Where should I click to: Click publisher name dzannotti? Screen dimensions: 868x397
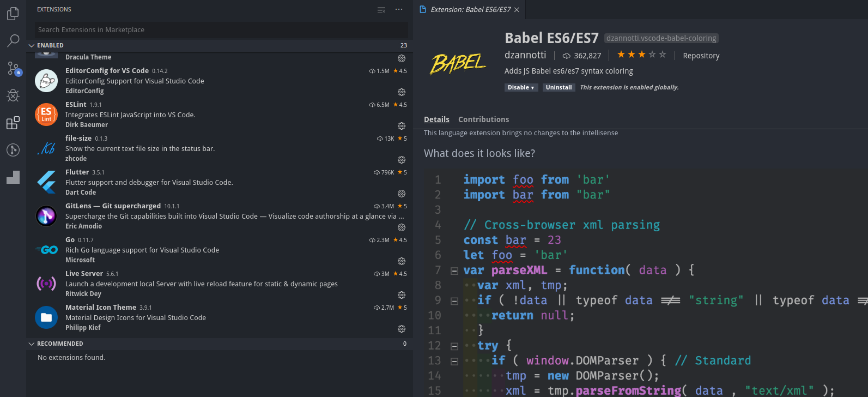coord(525,55)
